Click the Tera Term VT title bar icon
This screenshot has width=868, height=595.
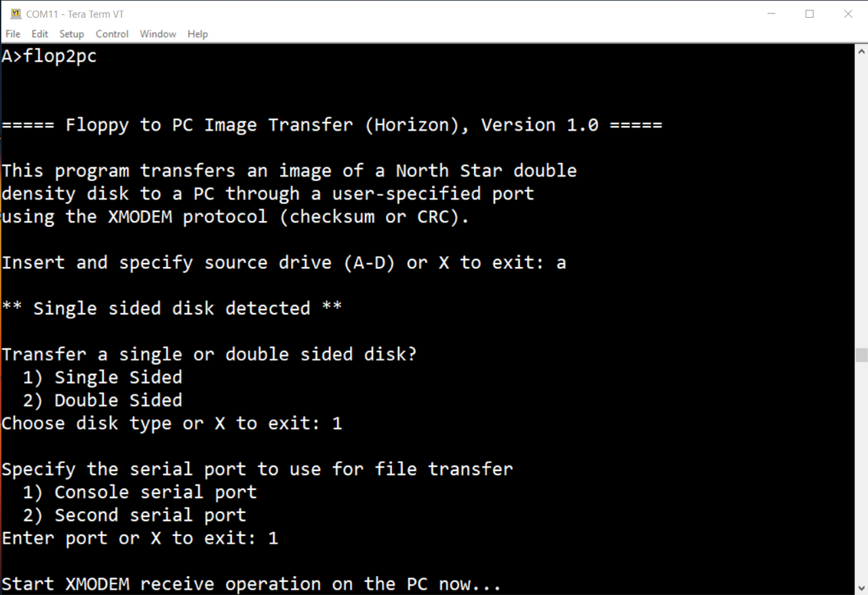16,14
